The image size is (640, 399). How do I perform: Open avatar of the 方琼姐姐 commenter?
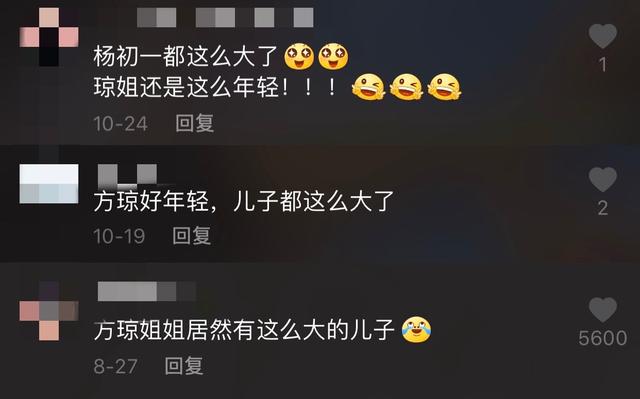click(49, 311)
